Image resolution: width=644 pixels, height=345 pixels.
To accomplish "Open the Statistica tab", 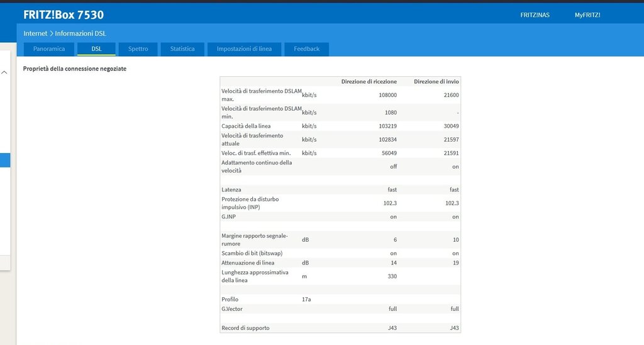I will [182, 49].
